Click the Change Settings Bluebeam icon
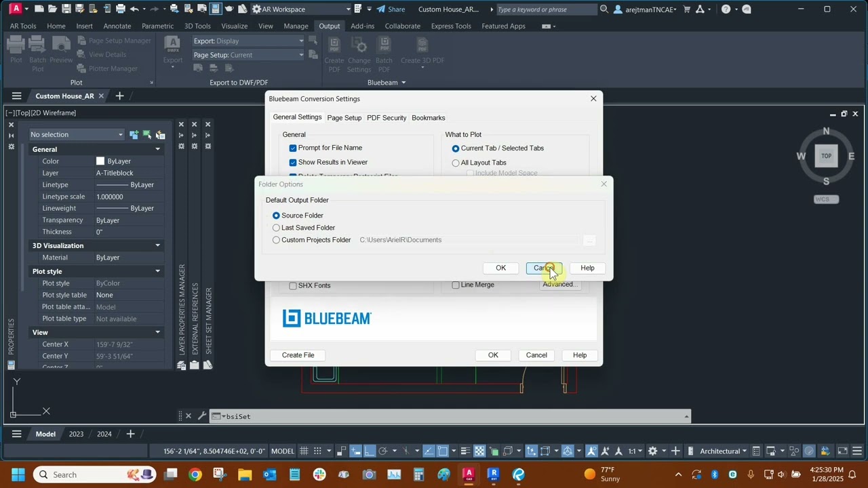Image resolution: width=868 pixels, height=488 pixels. [x=359, y=46]
